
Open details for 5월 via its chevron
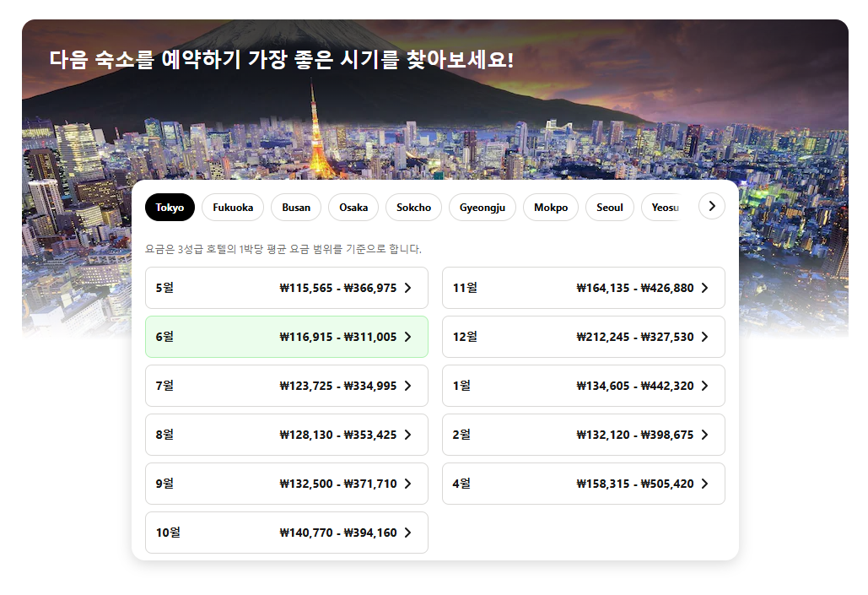406,288
